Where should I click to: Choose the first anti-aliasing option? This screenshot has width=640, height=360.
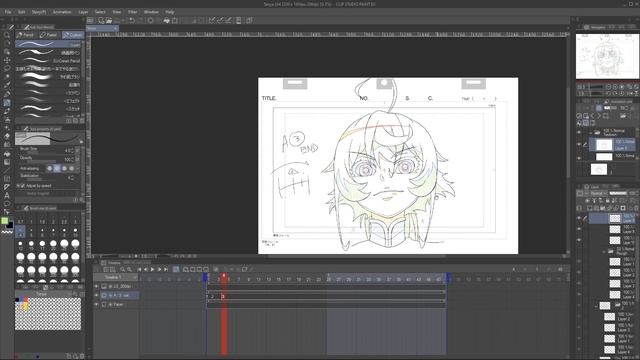50,168
